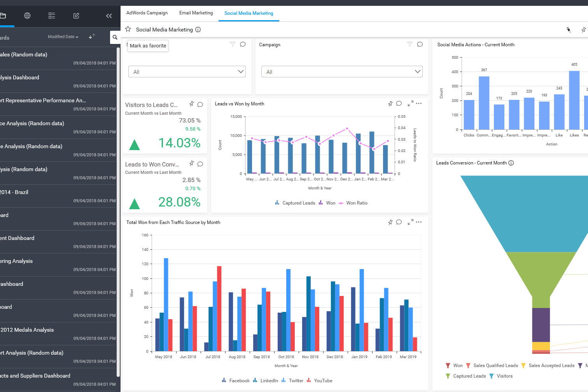Click the sidebar search magnifier button
This screenshot has height=392, width=588.
coord(115,37)
